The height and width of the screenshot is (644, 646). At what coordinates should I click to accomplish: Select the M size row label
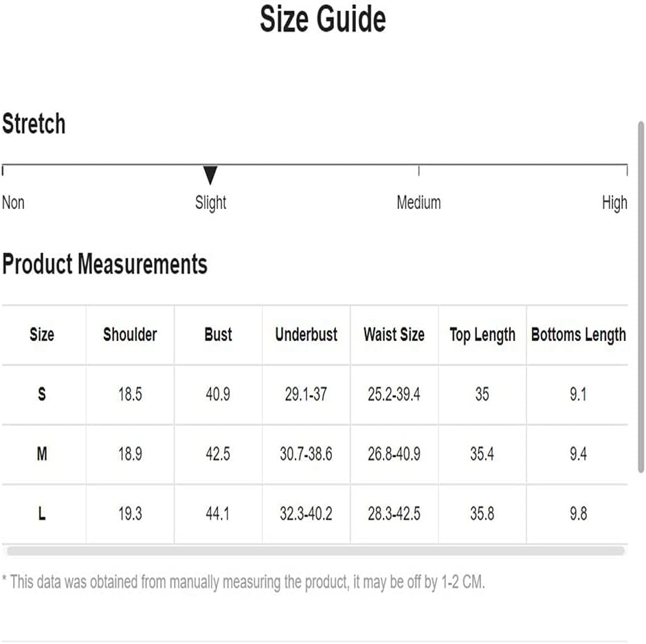click(42, 454)
